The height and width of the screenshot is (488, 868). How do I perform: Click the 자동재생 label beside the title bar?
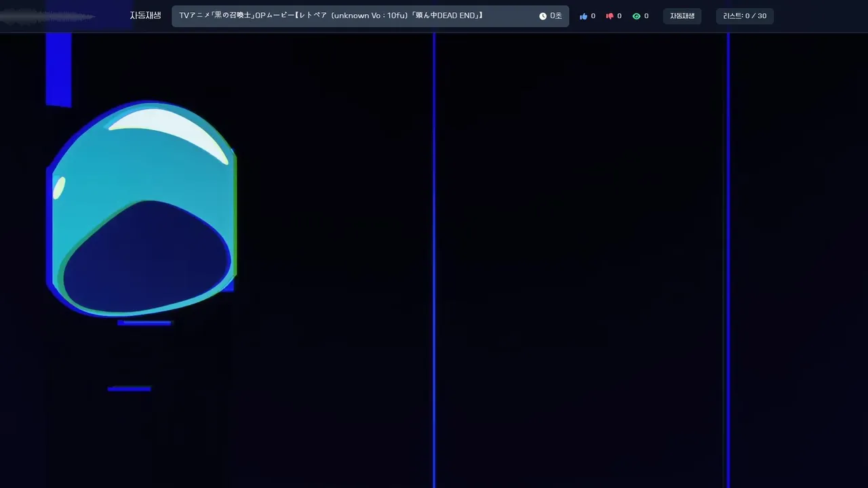[x=145, y=16]
